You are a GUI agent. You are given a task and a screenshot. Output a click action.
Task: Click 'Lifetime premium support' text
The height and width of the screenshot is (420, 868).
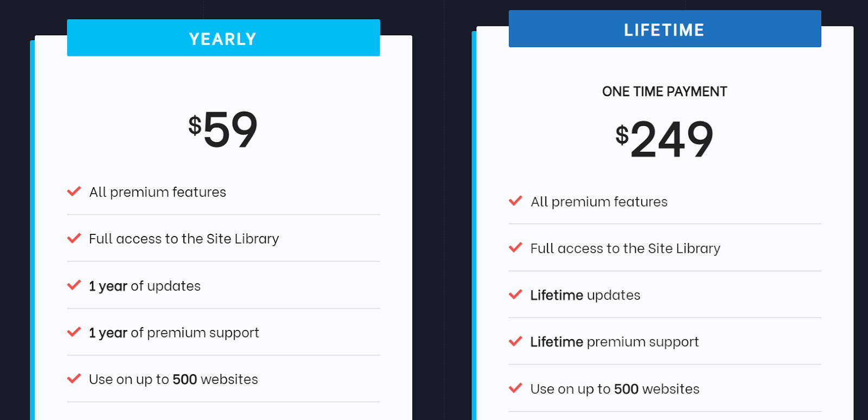tap(615, 342)
